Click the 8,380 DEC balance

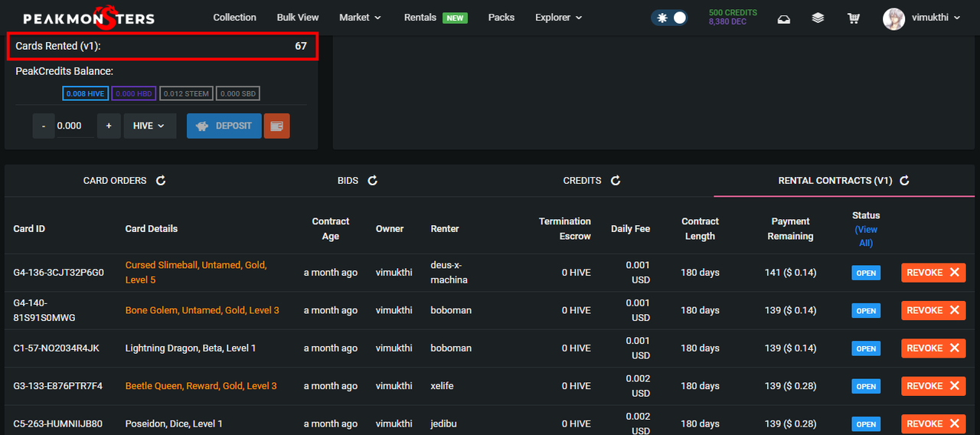coord(727,22)
